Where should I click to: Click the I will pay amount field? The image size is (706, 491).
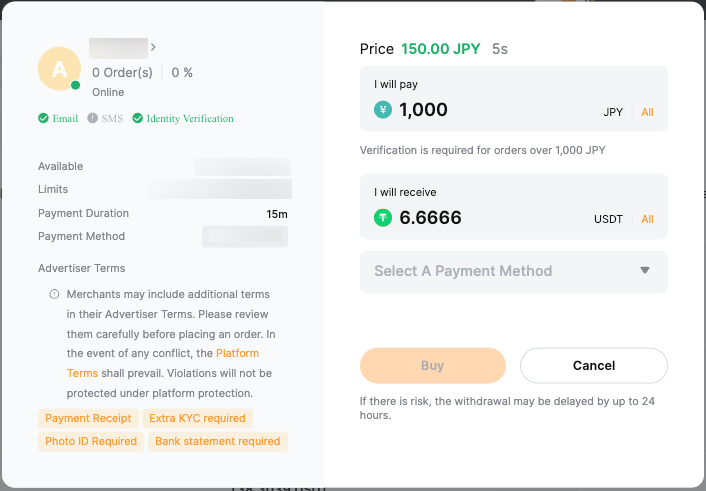tap(490, 111)
